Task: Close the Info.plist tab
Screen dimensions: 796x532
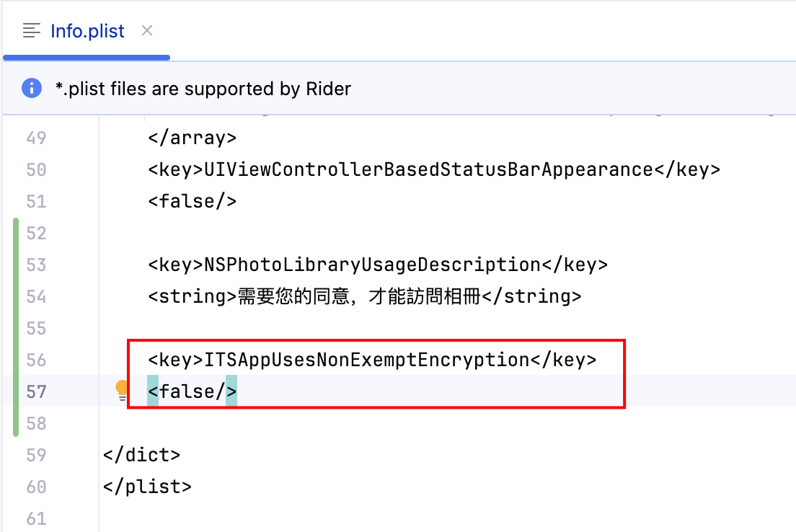Action: tap(147, 30)
